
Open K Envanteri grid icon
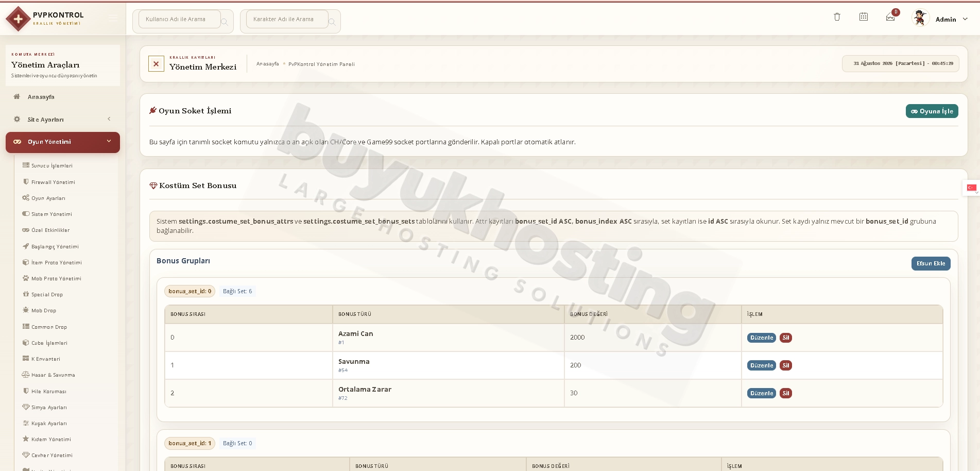[x=26, y=359]
